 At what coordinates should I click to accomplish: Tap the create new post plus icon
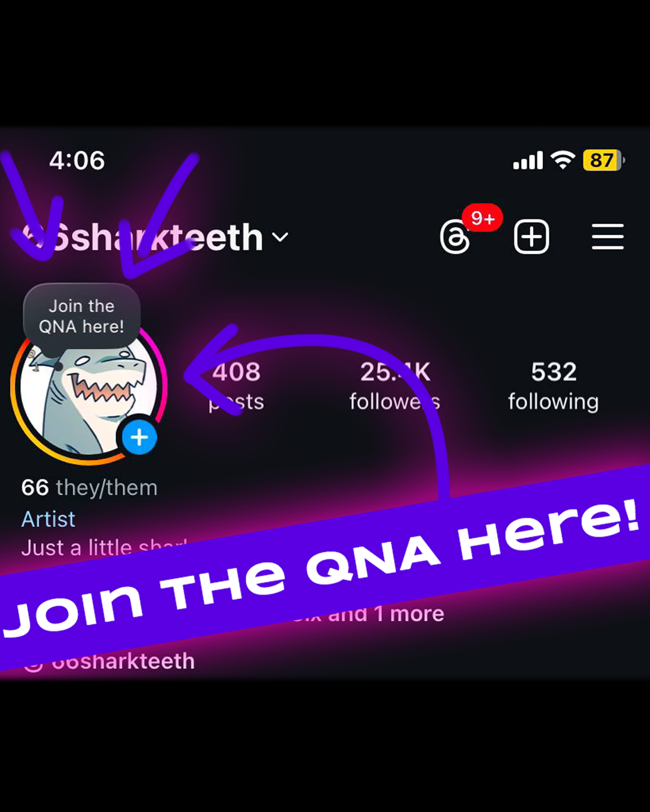click(531, 236)
